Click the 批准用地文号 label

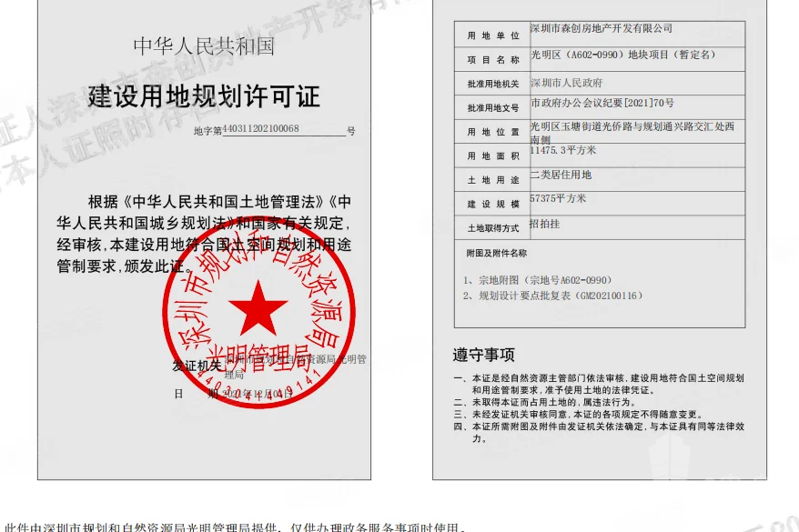[493, 108]
